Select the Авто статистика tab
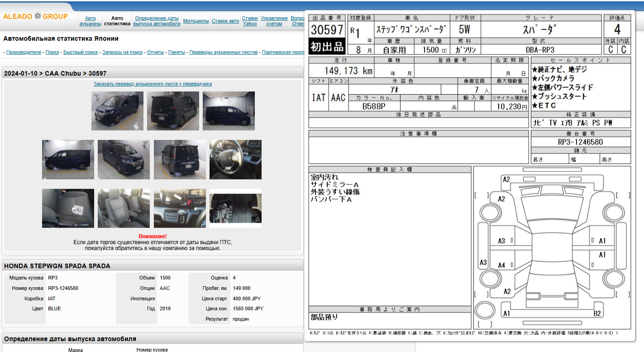644x352 pixels. coord(117,21)
